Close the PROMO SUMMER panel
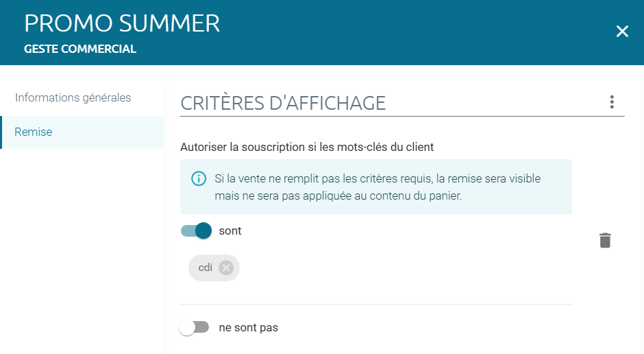 pos(622,32)
